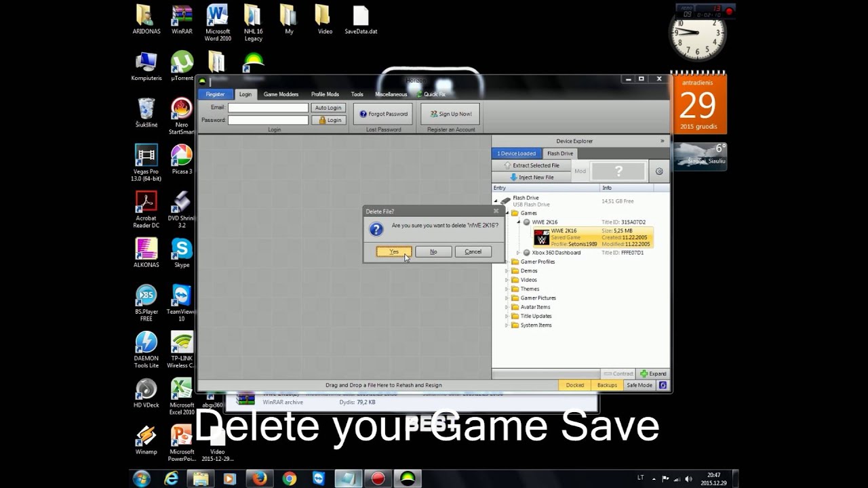Expand the Gamer Profiles folder
Screen dimensions: 868x488
pos(507,262)
